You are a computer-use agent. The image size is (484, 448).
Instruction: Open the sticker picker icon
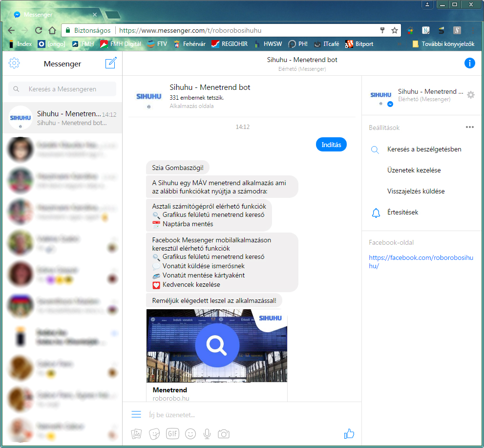click(x=154, y=434)
